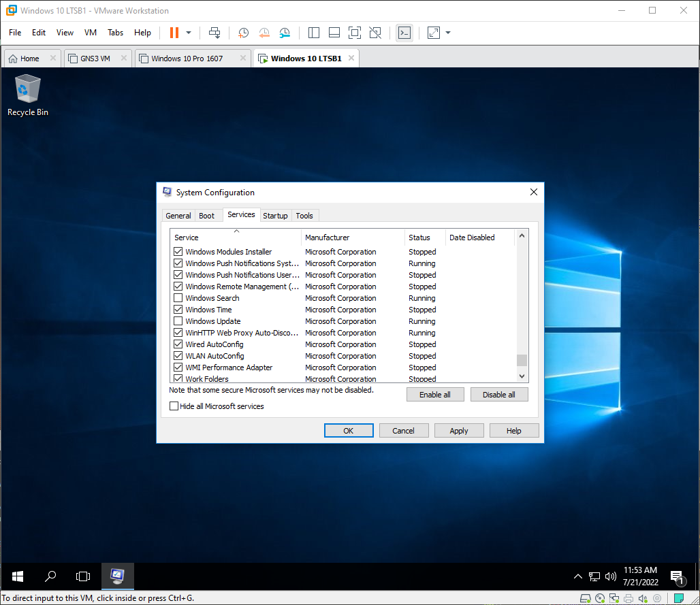This screenshot has width=700, height=605.
Task: Open the Action Center notifications icon
Action: (678, 577)
